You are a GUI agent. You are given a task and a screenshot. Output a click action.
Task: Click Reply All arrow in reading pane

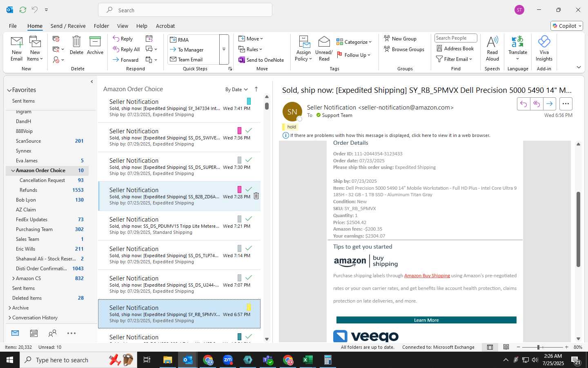coord(537,104)
